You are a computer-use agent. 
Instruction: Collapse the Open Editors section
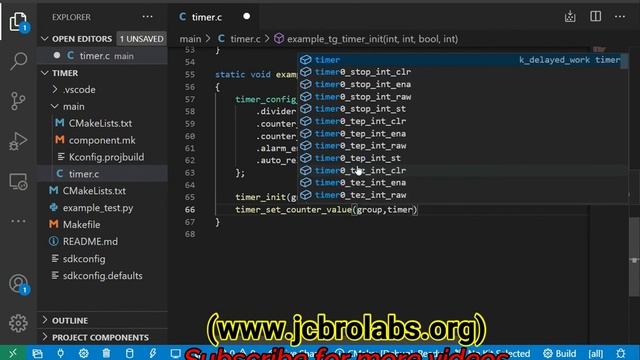click(44, 39)
